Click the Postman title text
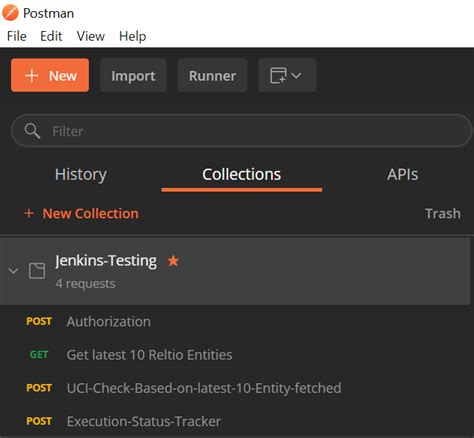 (49, 13)
